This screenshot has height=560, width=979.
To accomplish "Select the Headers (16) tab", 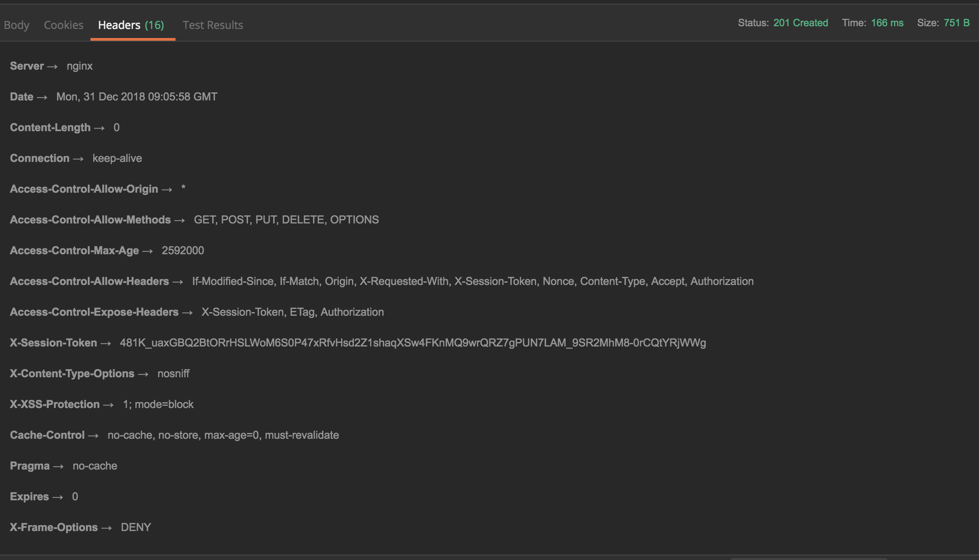I will point(131,25).
